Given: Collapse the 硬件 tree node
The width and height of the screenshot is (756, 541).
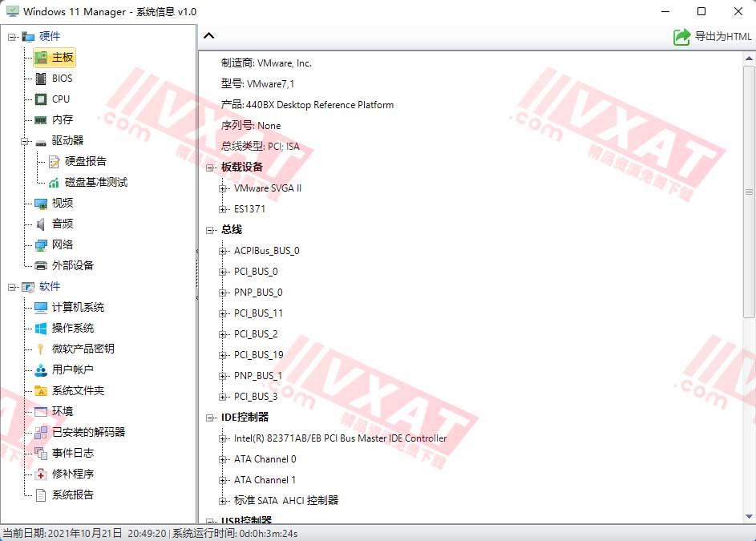Looking at the screenshot, I should 12,37.
